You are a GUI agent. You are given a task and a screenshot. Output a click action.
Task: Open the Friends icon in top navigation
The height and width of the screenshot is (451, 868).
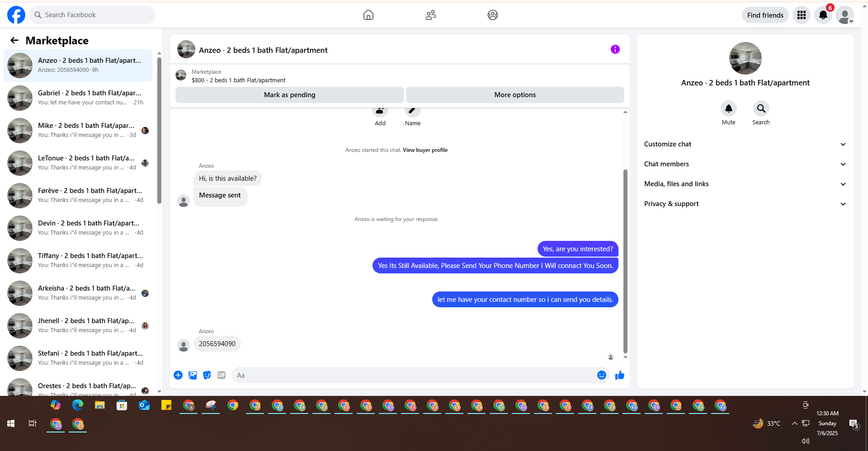tap(431, 15)
